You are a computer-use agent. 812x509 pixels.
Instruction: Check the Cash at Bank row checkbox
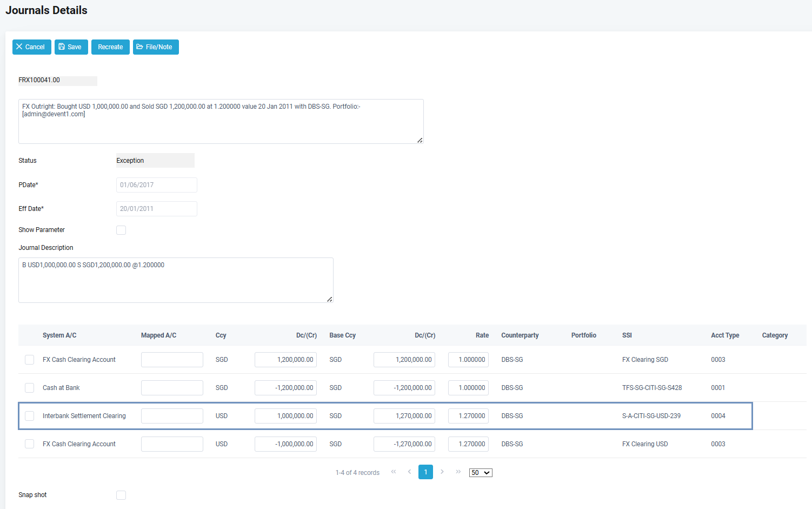tap(30, 388)
